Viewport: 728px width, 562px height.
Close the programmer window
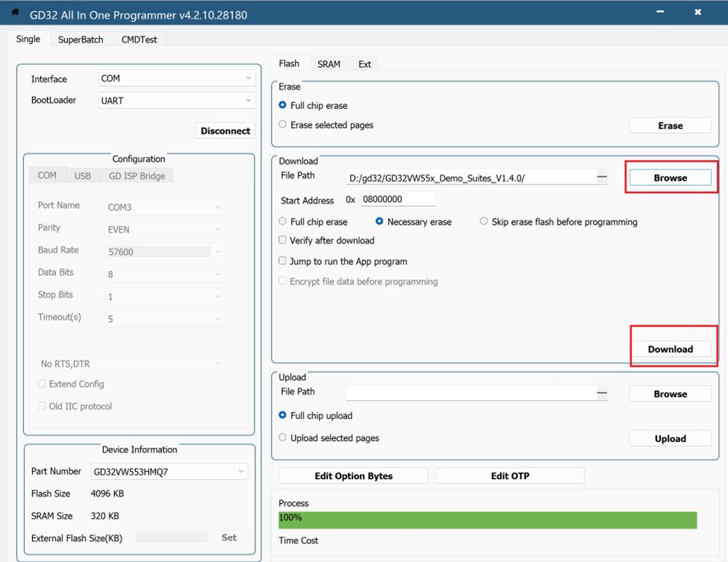tap(697, 13)
